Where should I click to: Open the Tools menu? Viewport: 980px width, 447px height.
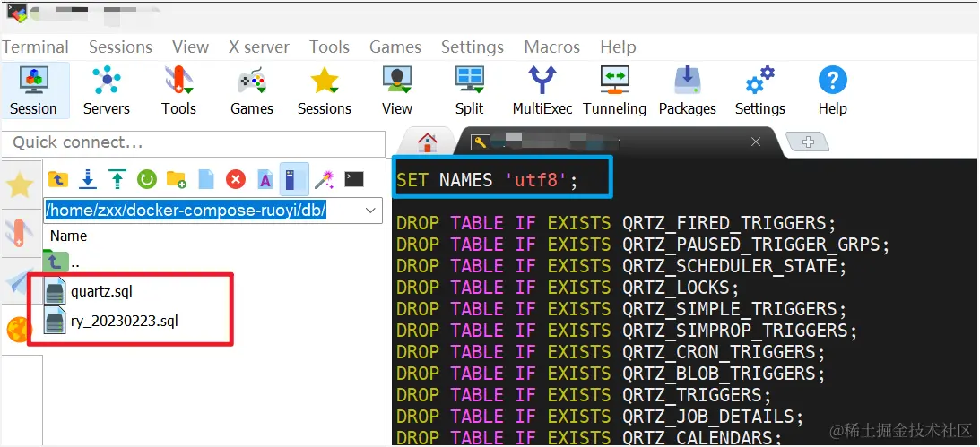329,47
